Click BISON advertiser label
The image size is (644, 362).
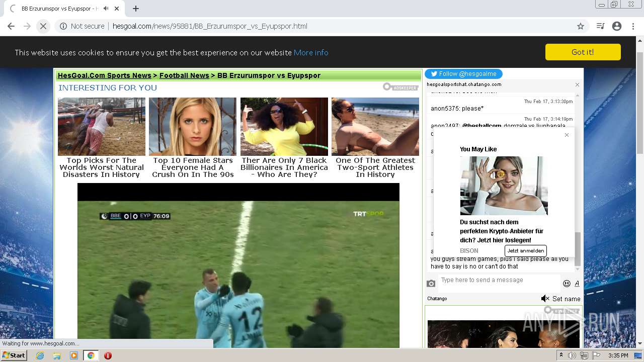click(x=469, y=250)
